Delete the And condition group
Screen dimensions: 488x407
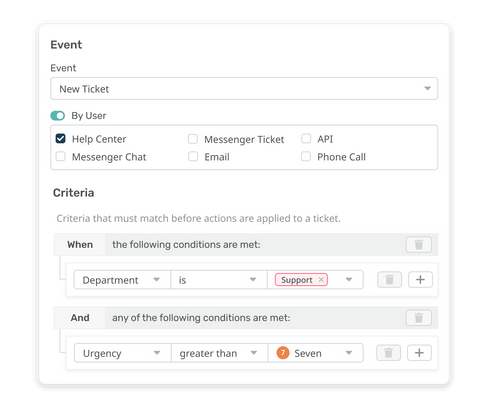pos(419,318)
